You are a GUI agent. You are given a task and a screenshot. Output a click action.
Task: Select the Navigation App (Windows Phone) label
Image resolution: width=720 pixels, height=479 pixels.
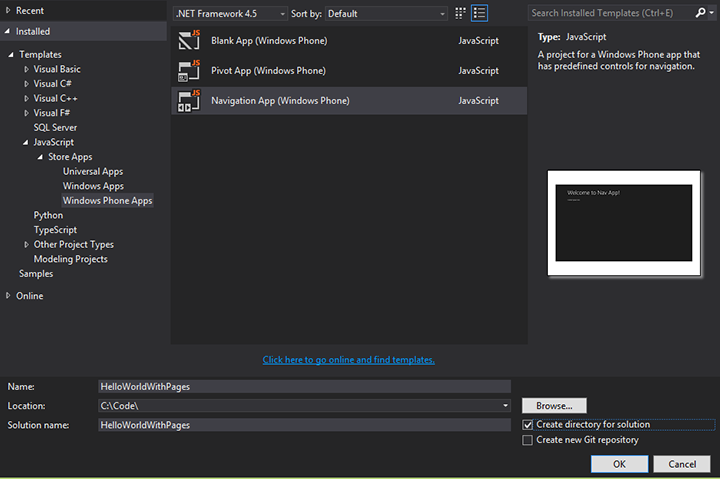coord(280,101)
